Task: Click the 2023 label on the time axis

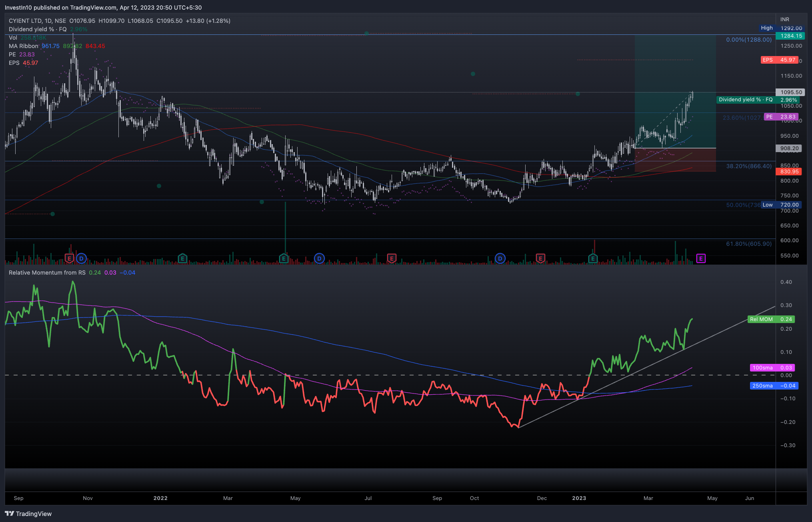Action: tap(579, 498)
